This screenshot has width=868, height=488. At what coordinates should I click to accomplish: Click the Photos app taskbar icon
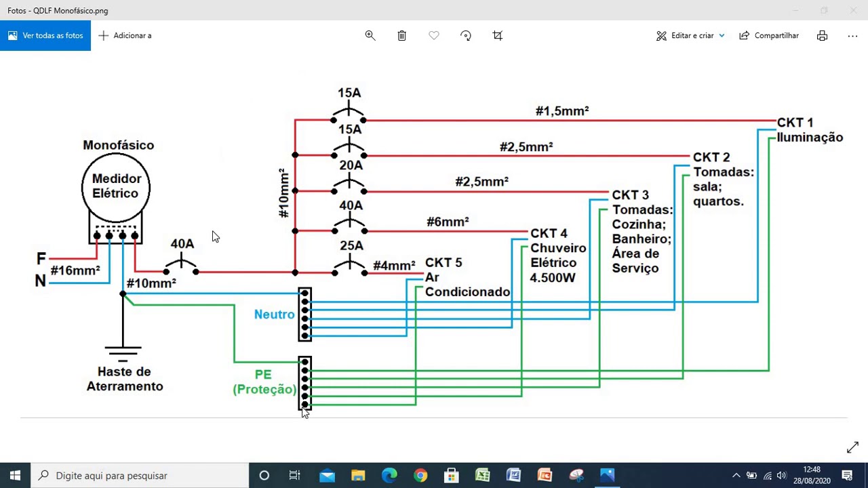[x=607, y=475]
